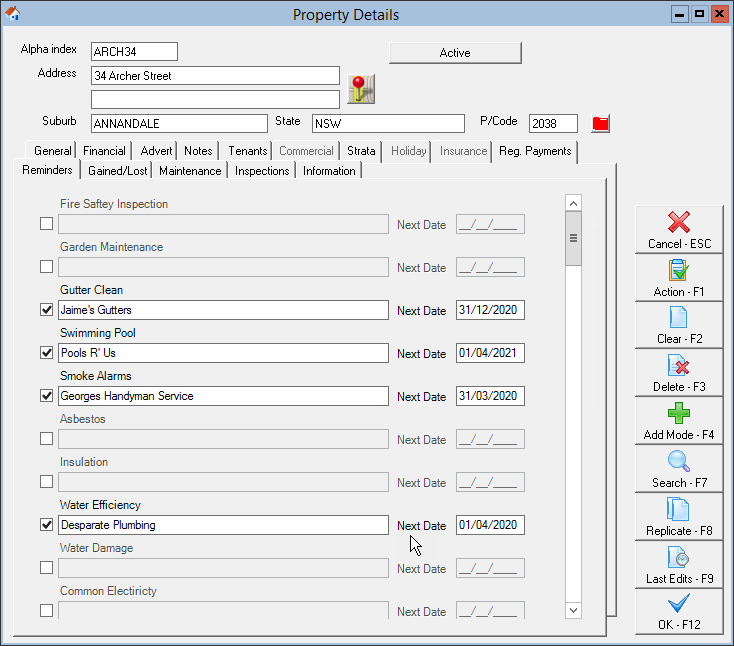The width and height of the screenshot is (734, 646).
Task: Click the Last Edits - F9 button
Action: pos(679,565)
